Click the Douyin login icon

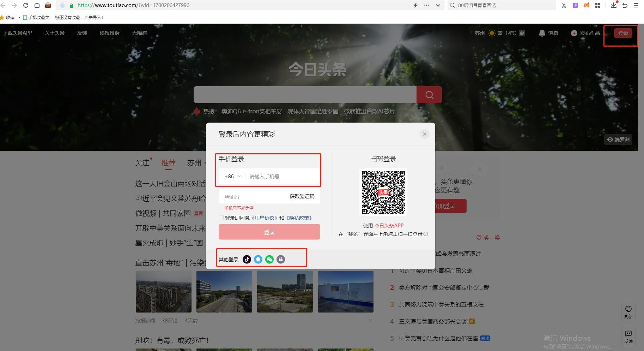pos(247,260)
